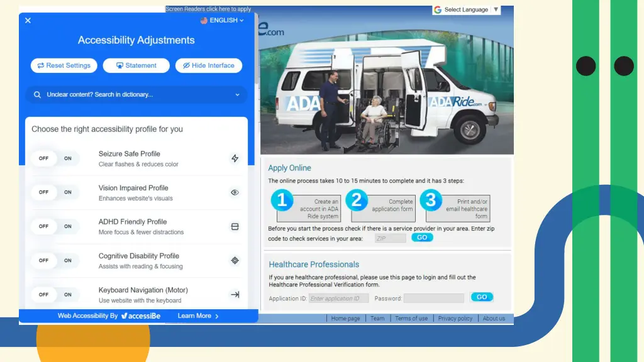
Task: Click GO next to the Password field
Action: tap(482, 297)
